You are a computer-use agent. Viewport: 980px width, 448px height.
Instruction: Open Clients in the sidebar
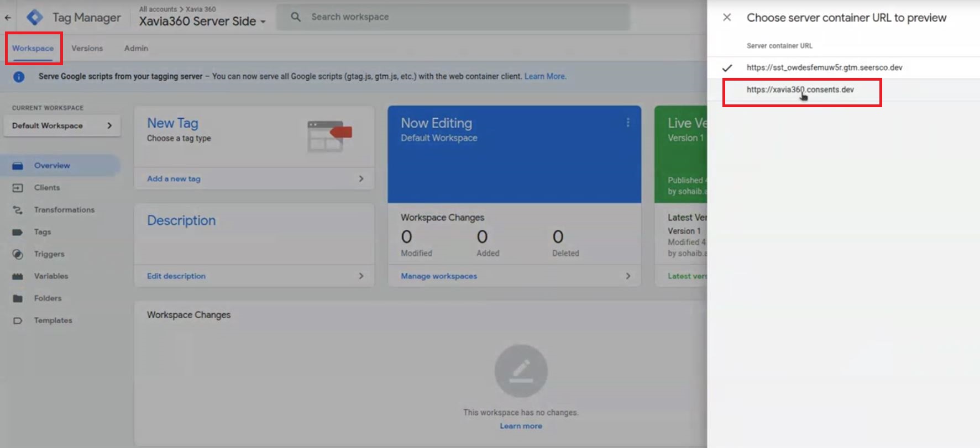(x=47, y=188)
